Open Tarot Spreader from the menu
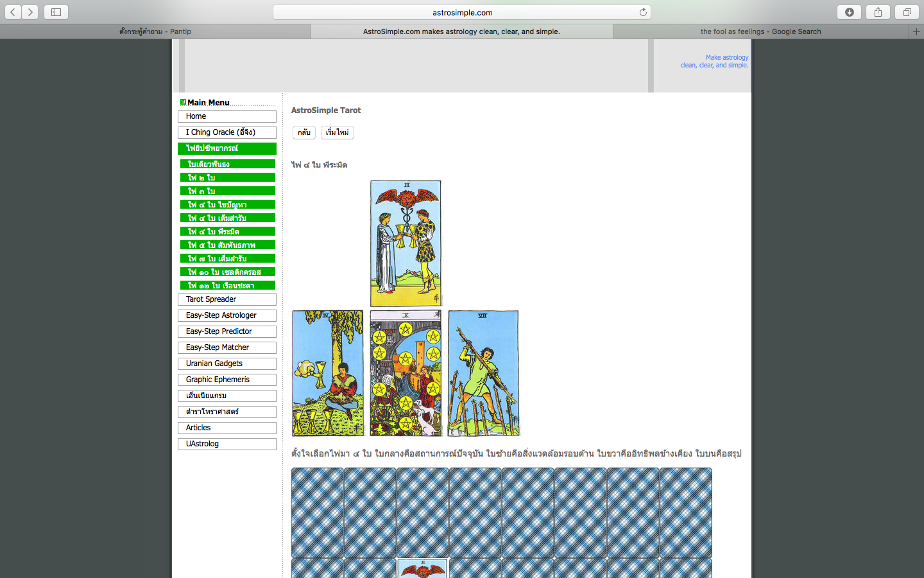 coord(227,299)
